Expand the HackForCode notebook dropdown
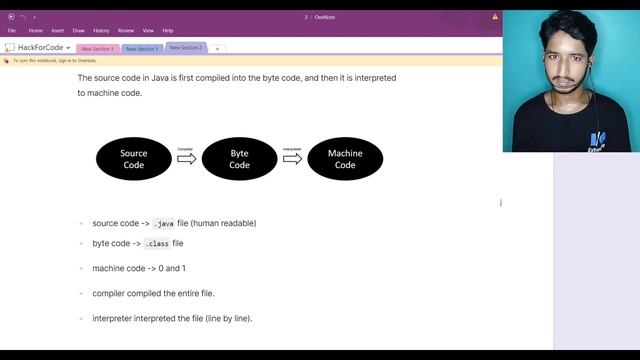Screen dimensions: 640x360 point(68,48)
